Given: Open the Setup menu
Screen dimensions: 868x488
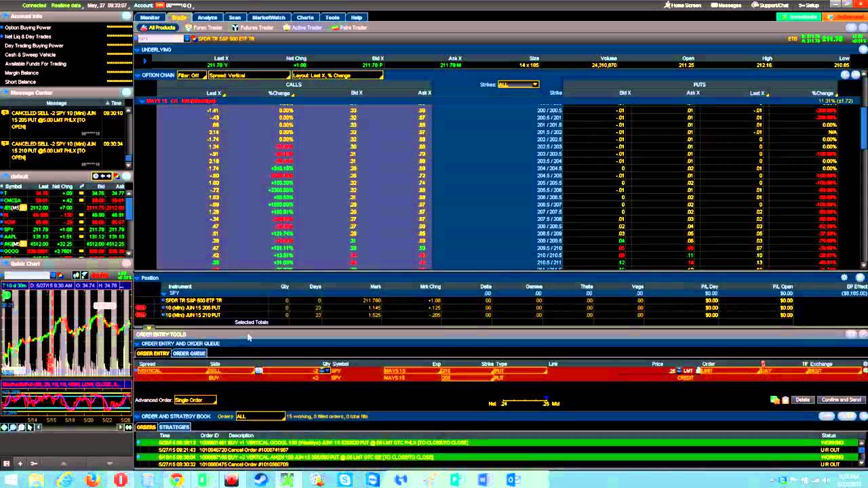Looking at the screenshot, I should (x=809, y=5).
